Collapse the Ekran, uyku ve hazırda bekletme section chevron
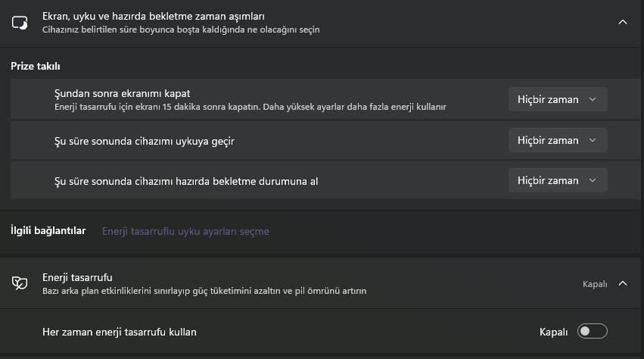The image size is (644, 359). click(x=623, y=22)
